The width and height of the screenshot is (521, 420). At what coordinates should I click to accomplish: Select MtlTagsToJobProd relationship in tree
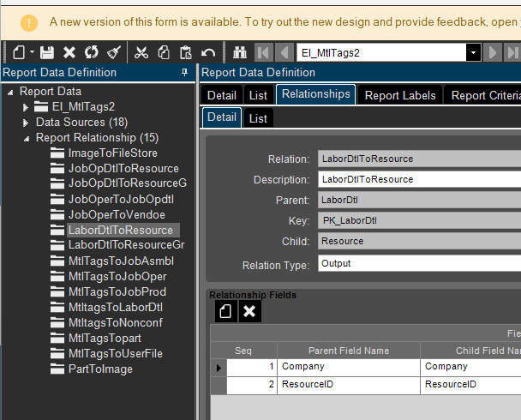coord(117,291)
